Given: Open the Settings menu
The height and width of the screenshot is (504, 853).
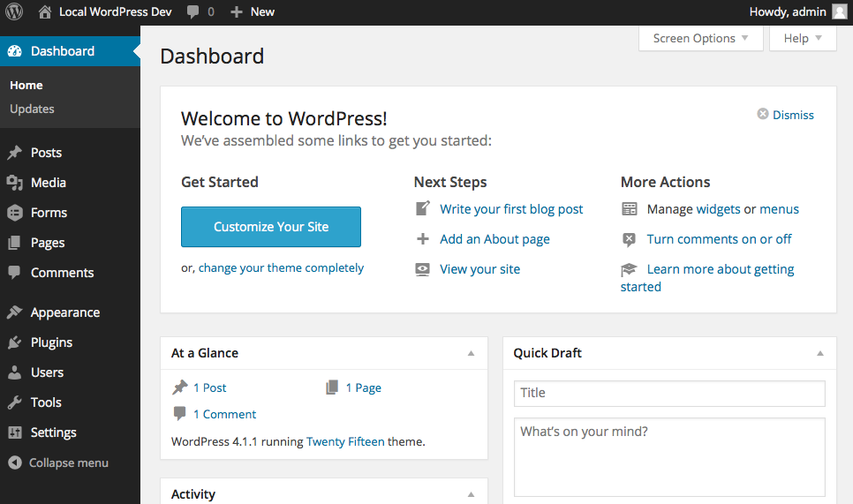Looking at the screenshot, I should tap(53, 433).
